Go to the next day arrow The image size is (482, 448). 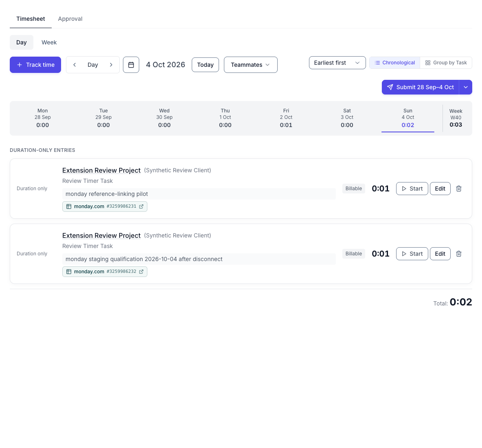(111, 65)
